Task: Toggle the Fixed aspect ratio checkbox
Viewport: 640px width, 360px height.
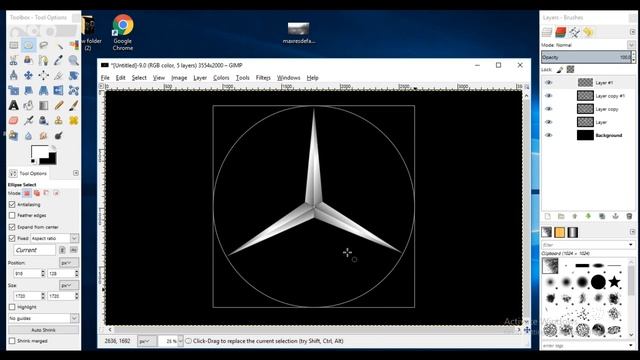Action: pyautogui.click(x=12, y=238)
